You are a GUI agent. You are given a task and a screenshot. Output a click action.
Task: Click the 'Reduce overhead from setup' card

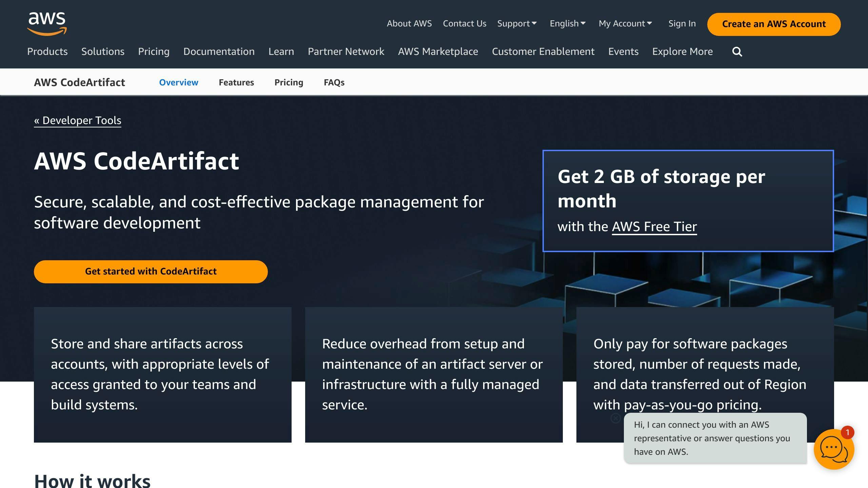[x=434, y=375]
